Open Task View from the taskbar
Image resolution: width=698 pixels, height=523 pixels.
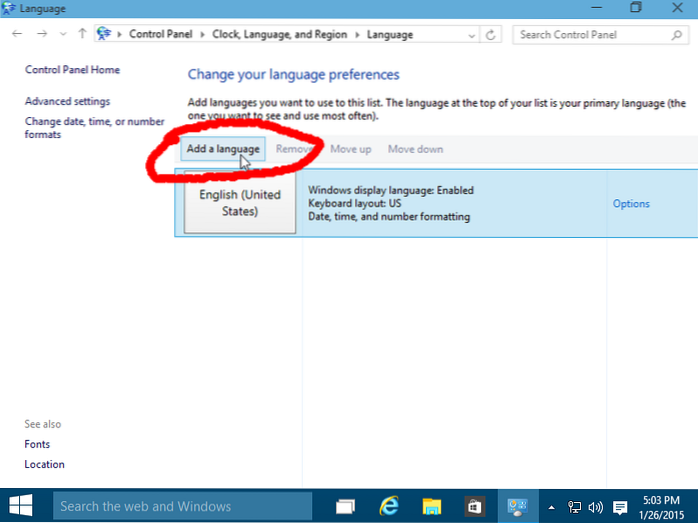(x=346, y=506)
